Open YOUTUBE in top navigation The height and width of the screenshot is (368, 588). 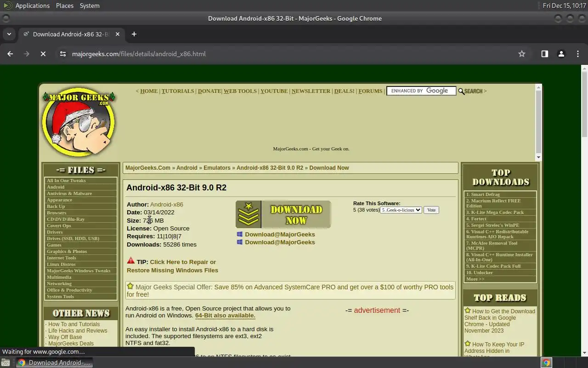coord(274,91)
